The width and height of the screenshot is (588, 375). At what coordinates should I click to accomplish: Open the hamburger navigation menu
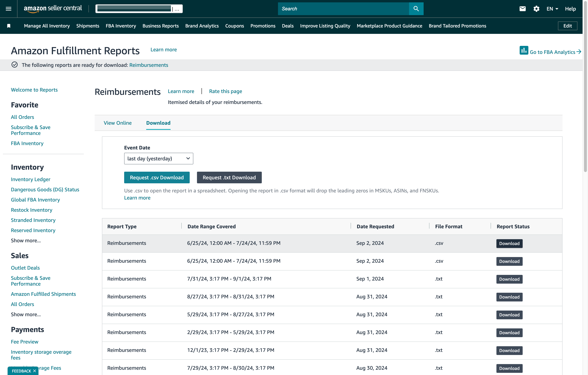pos(9,9)
